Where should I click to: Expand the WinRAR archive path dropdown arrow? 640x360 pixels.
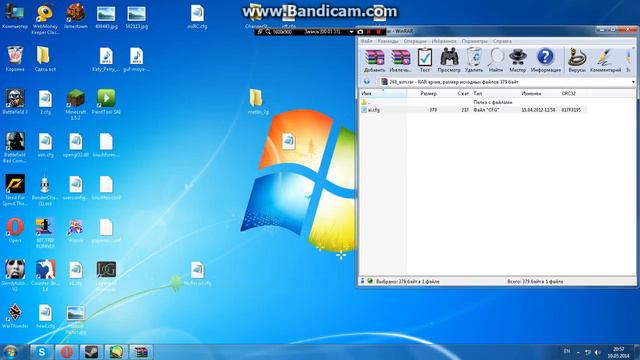tap(633, 82)
